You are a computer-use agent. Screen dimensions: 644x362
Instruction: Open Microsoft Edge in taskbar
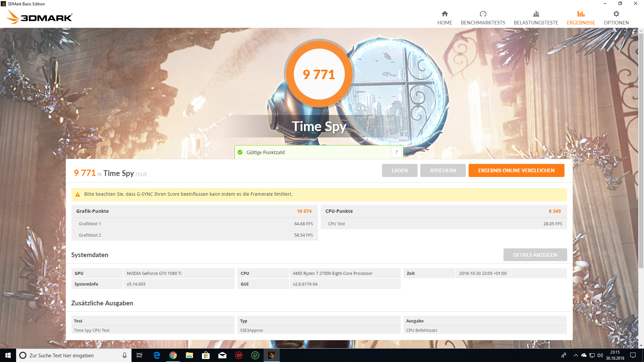[157, 355]
